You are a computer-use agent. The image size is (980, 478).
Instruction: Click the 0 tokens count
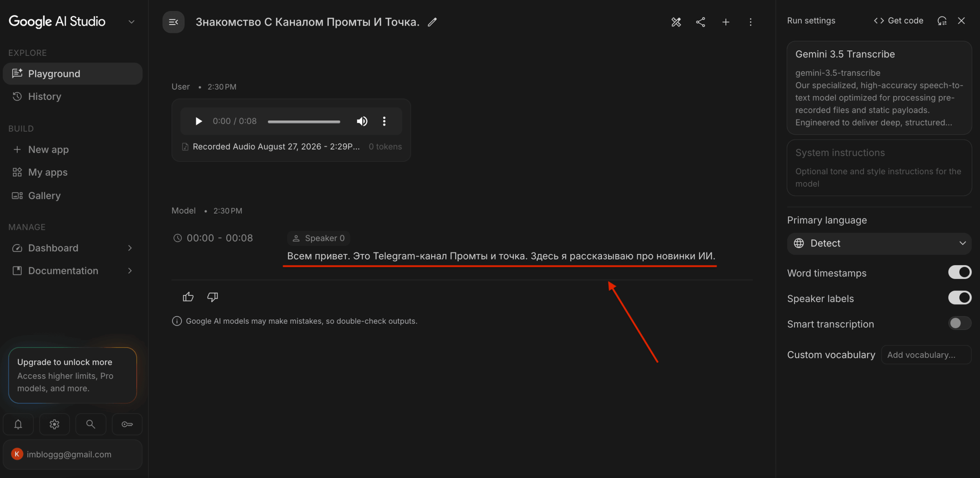click(x=385, y=147)
